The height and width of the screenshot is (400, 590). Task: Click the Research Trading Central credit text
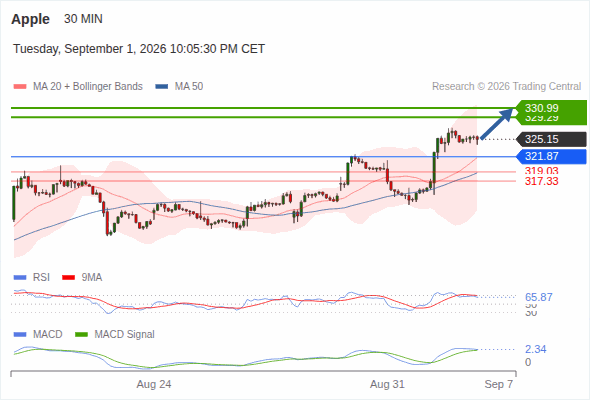pos(506,87)
